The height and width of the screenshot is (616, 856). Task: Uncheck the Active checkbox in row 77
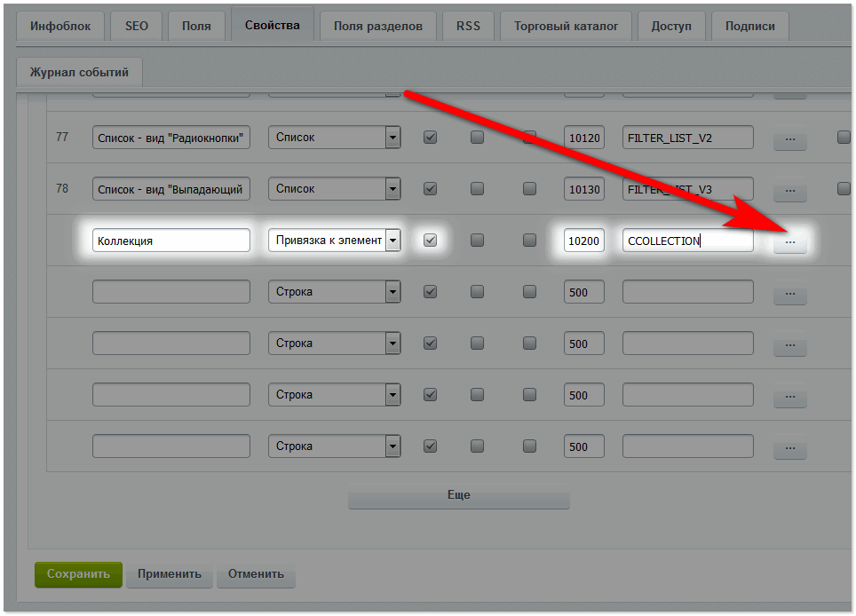tap(430, 137)
